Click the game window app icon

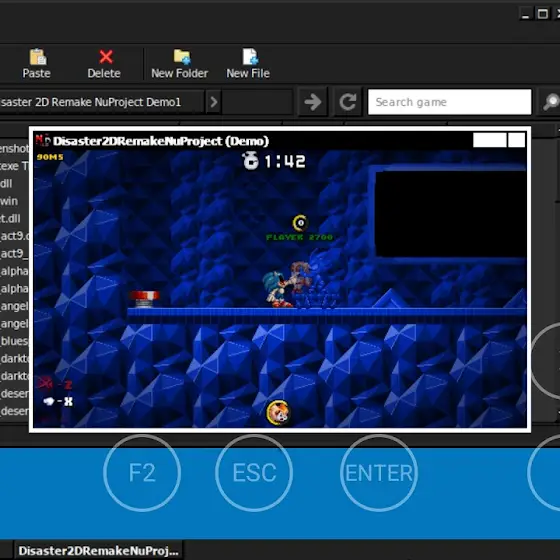coord(42,140)
